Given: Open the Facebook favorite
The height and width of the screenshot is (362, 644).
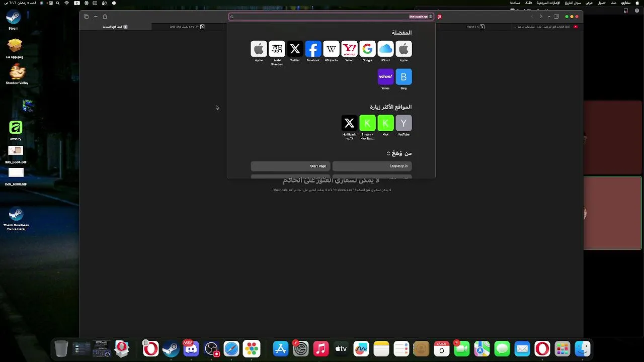Looking at the screenshot, I should [313, 49].
